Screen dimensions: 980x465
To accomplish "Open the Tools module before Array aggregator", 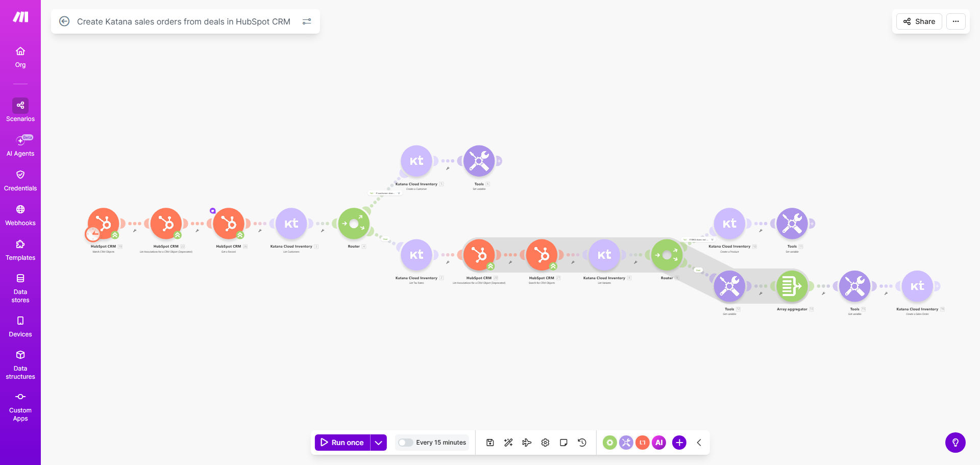I will point(729,286).
